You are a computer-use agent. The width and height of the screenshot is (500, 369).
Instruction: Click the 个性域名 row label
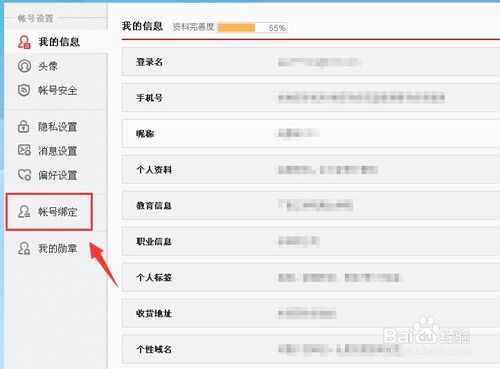tap(154, 349)
